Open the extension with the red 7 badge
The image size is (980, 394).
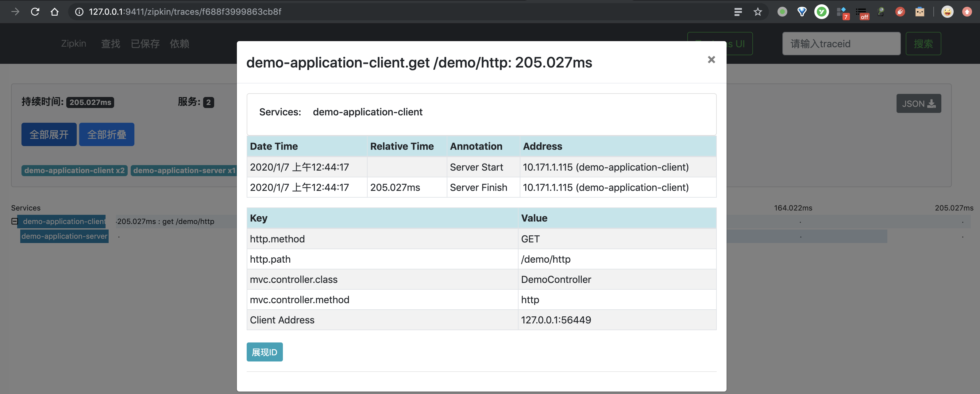[842, 13]
